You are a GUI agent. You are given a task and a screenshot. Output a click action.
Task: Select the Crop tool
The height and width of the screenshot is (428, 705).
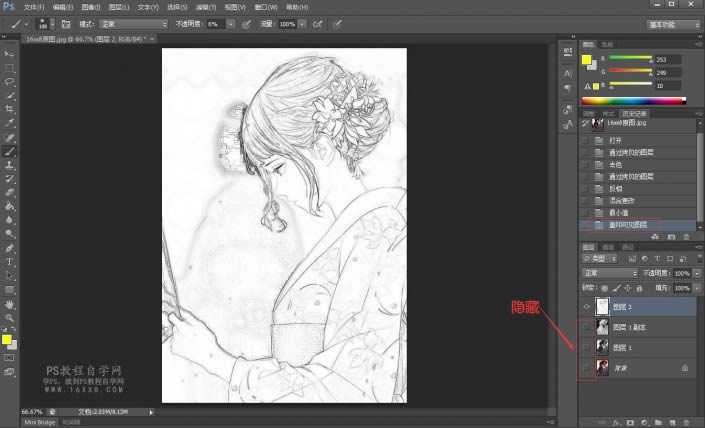(9, 108)
